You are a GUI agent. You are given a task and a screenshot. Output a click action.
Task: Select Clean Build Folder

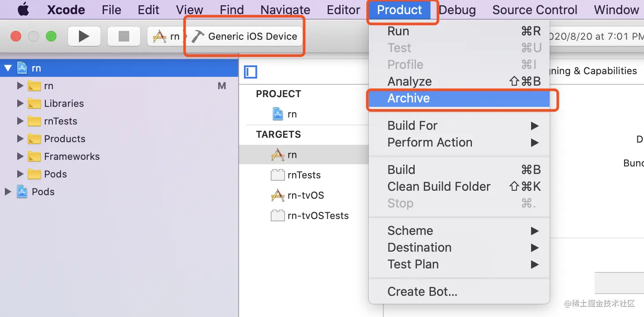click(459, 187)
